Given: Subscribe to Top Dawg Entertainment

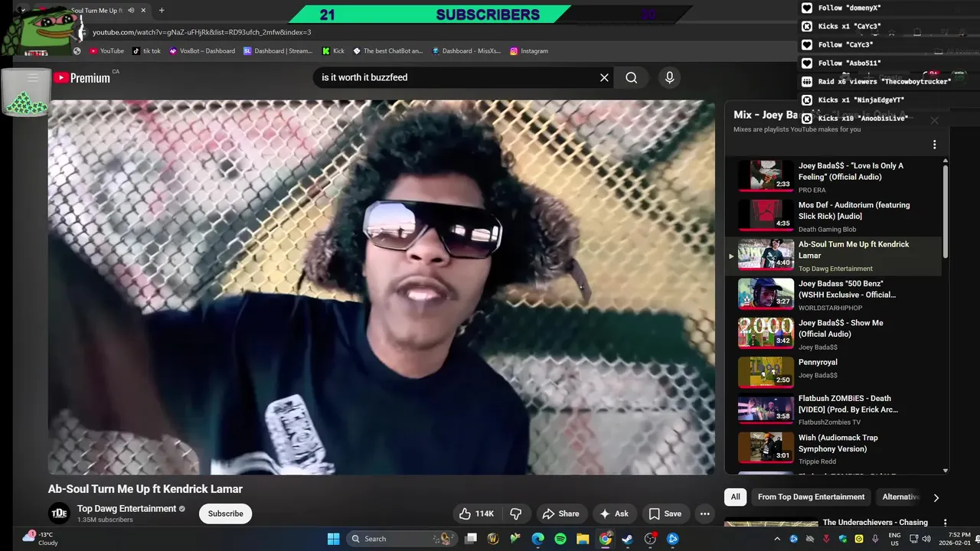Looking at the screenshot, I should (x=226, y=514).
